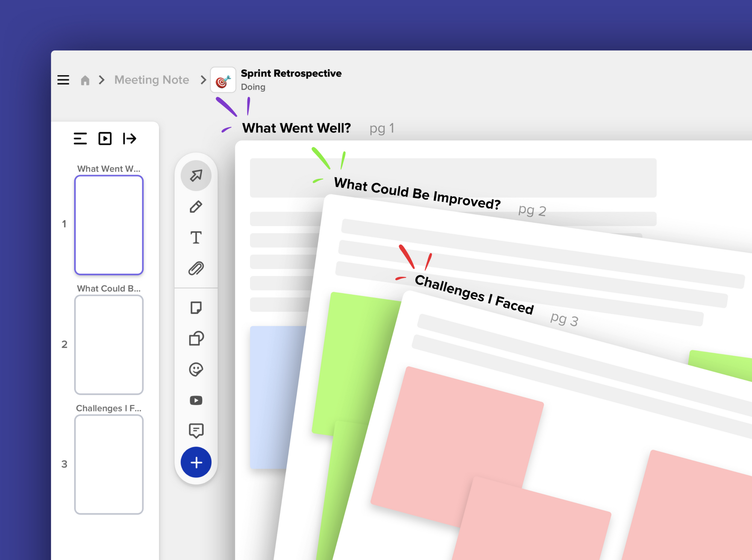This screenshot has width=752, height=560.
Task: Open the comment tool
Action: [x=196, y=431]
